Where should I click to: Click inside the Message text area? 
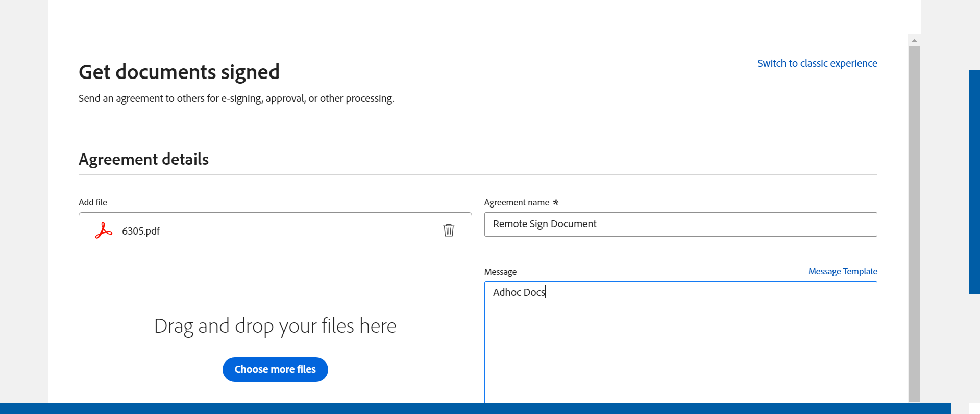coord(680,342)
